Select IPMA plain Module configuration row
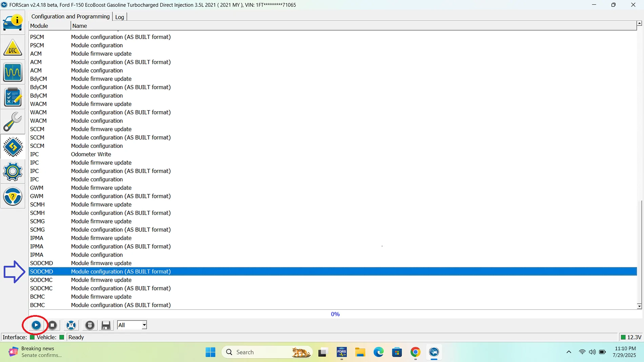Screen dimensions: 644x362 [x=333, y=255]
